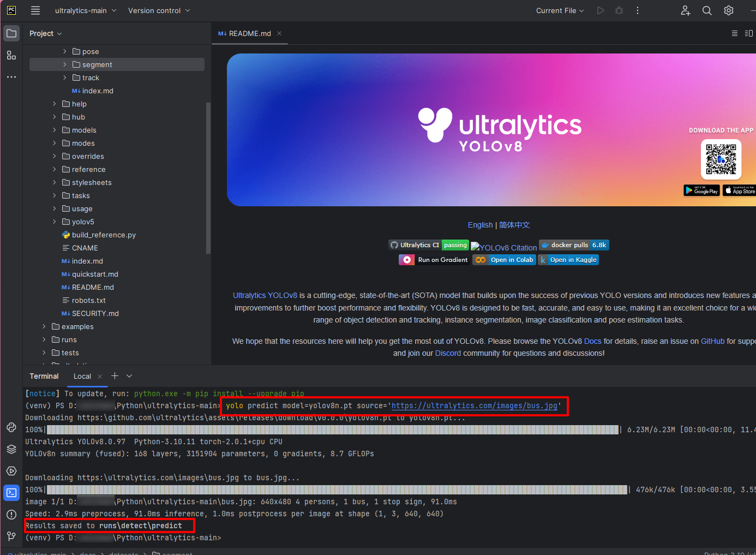Expand the segment folder
The image size is (756, 555).
[65, 64]
